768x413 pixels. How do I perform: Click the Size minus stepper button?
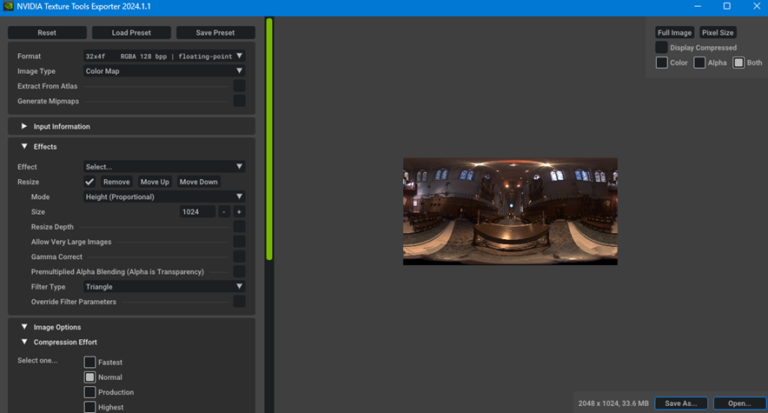(x=225, y=212)
